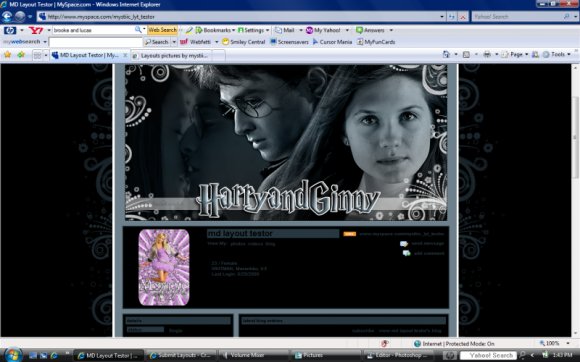Open the Tools menu in command bar
Screen dimensions: 580x362
556,54
